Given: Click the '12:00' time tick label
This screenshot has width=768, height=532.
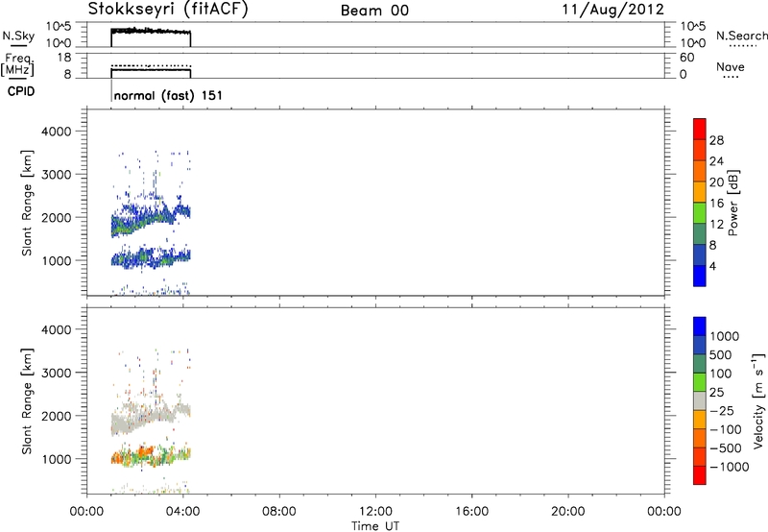Looking at the screenshot, I should pos(375,512).
